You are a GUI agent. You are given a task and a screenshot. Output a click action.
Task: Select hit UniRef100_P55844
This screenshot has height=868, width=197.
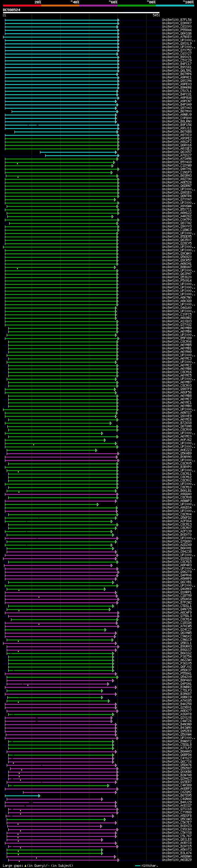[177, 30]
